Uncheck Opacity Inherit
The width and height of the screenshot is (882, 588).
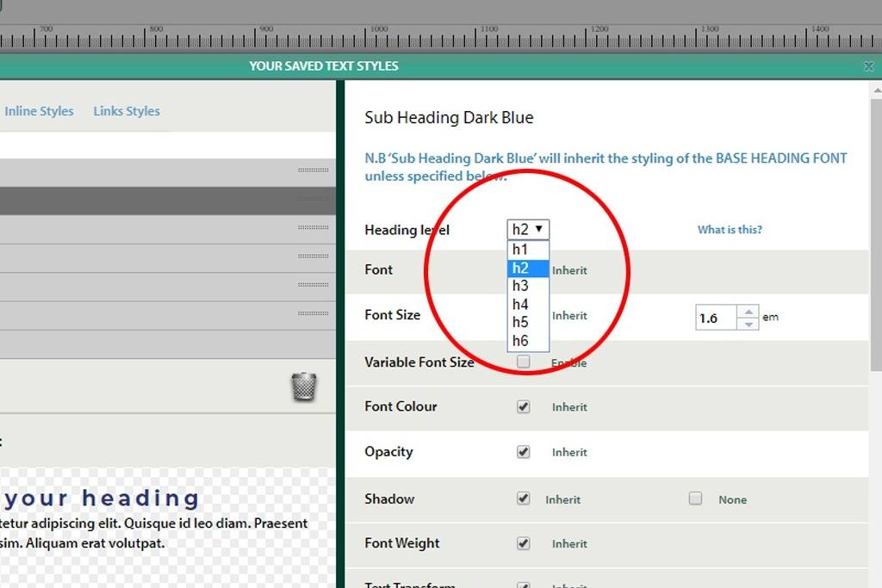pos(524,452)
